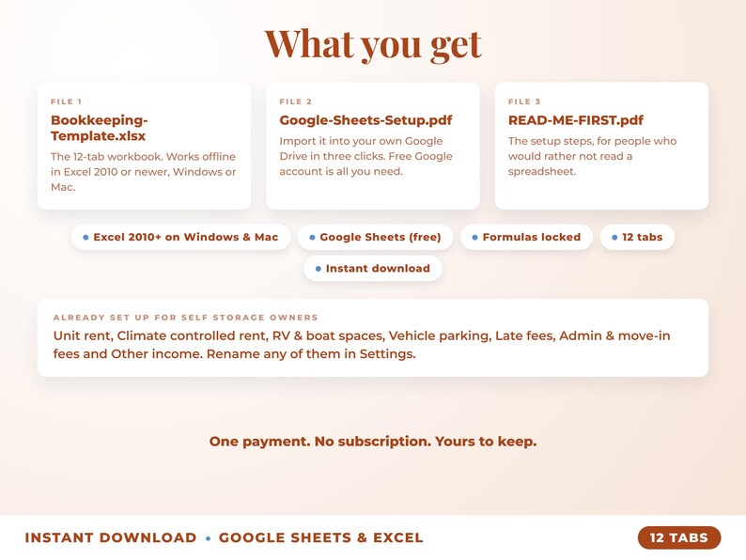Open the READ-ME-FIRST.pdf card title

tap(576, 120)
